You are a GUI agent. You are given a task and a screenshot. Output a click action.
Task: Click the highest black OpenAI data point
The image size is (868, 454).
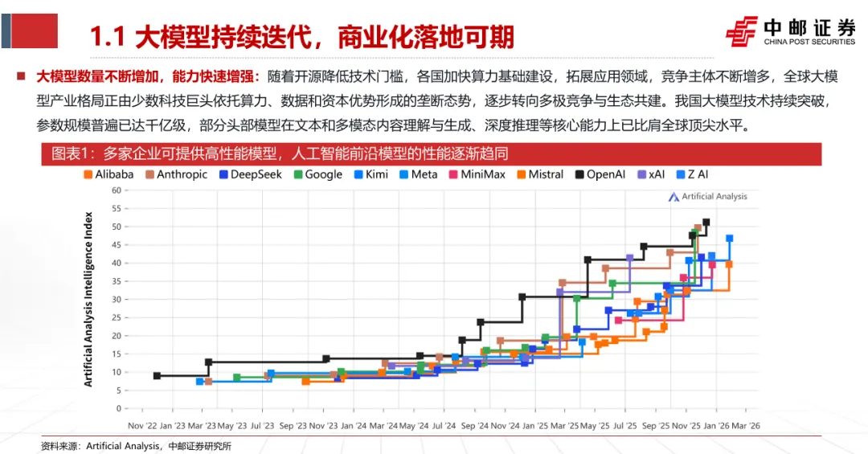[x=706, y=223]
